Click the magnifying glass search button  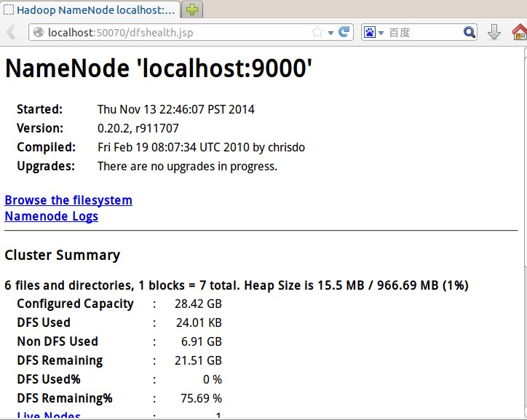(x=469, y=32)
